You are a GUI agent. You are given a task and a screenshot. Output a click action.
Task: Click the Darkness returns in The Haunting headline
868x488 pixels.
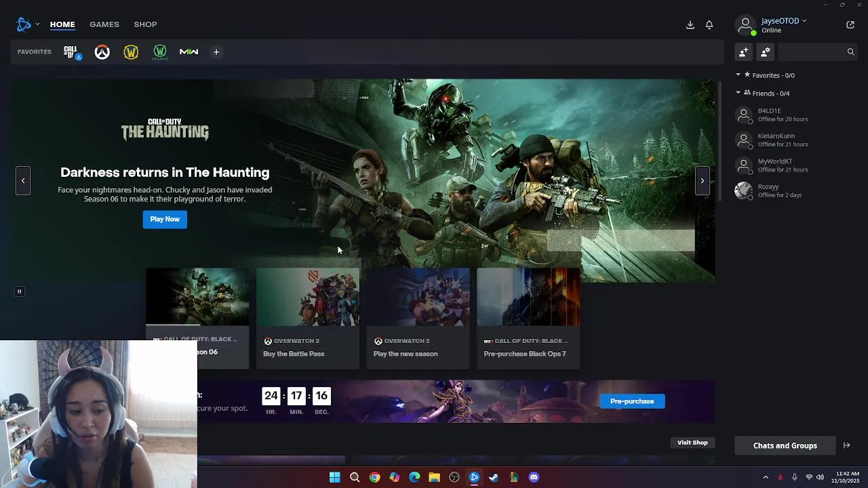(x=165, y=172)
